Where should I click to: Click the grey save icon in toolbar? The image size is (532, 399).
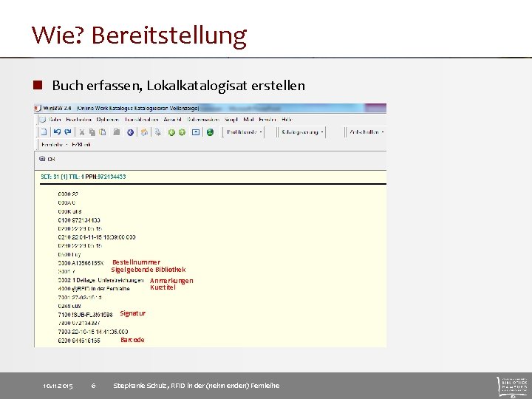(117, 132)
